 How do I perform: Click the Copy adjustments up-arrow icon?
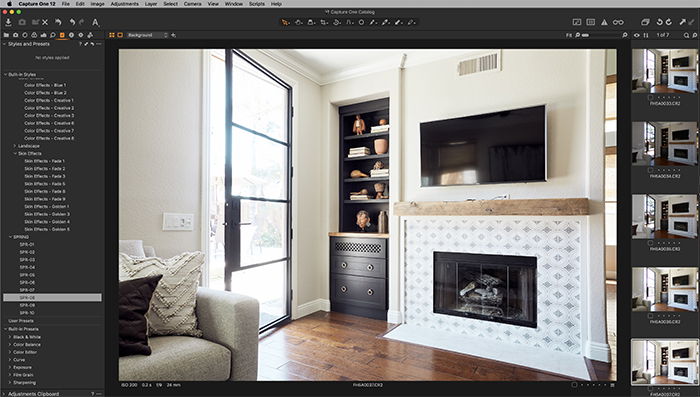(x=683, y=22)
